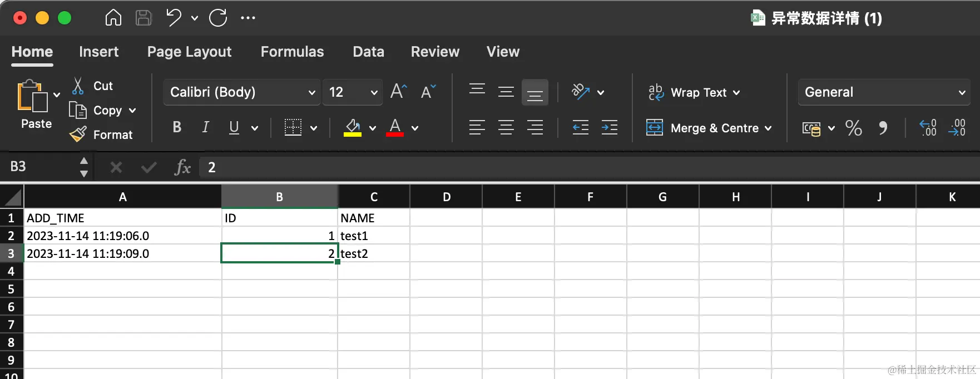
Task: Click the Cut scissors icon
Action: (x=78, y=86)
